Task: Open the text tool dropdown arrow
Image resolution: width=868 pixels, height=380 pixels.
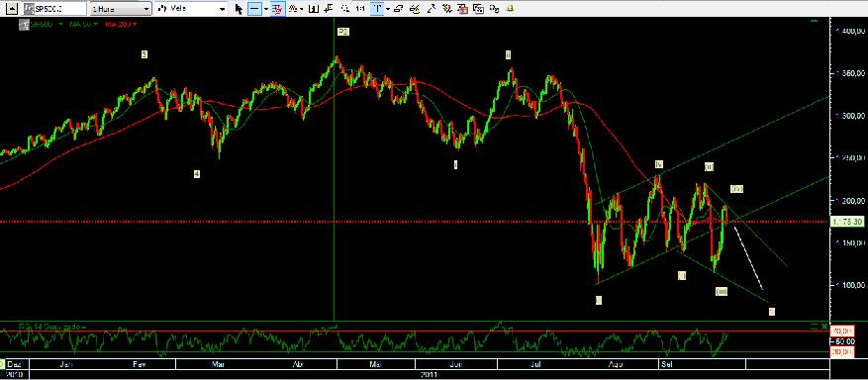Action: click(388, 9)
